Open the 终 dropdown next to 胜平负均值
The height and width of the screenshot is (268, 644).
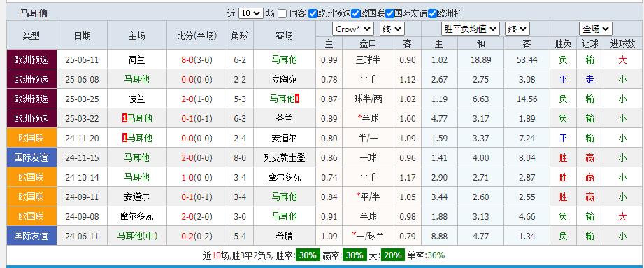(x=517, y=29)
